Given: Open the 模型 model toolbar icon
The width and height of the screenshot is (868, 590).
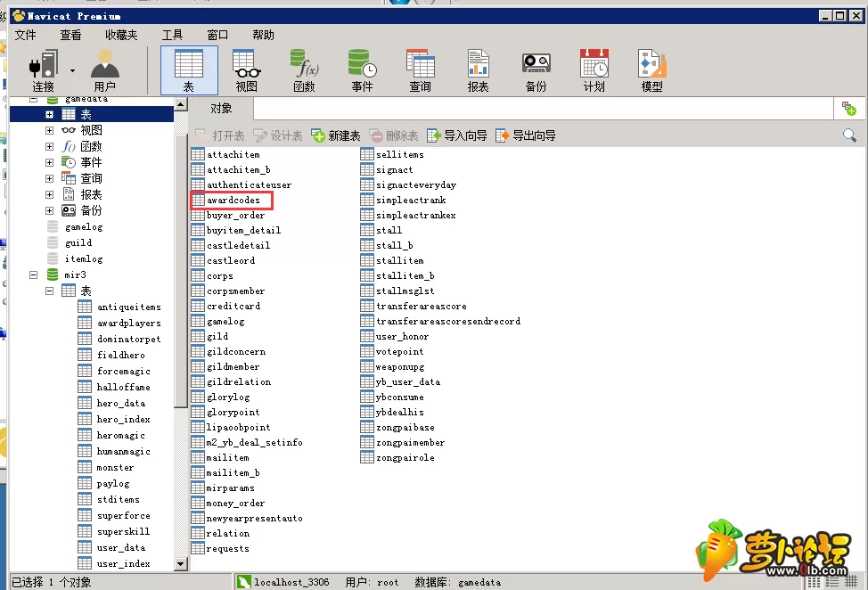Looking at the screenshot, I should (651, 70).
